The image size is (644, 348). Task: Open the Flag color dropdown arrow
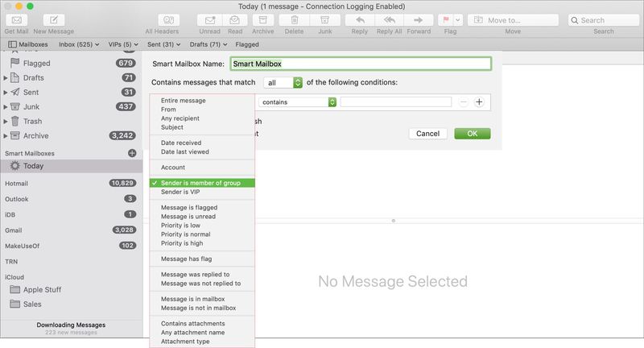(458, 20)
